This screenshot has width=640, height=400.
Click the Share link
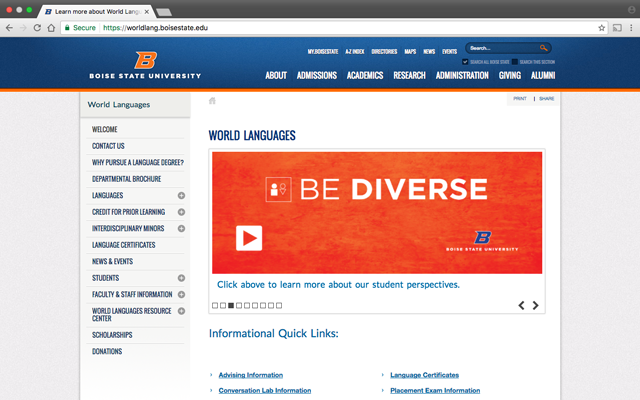547,99
